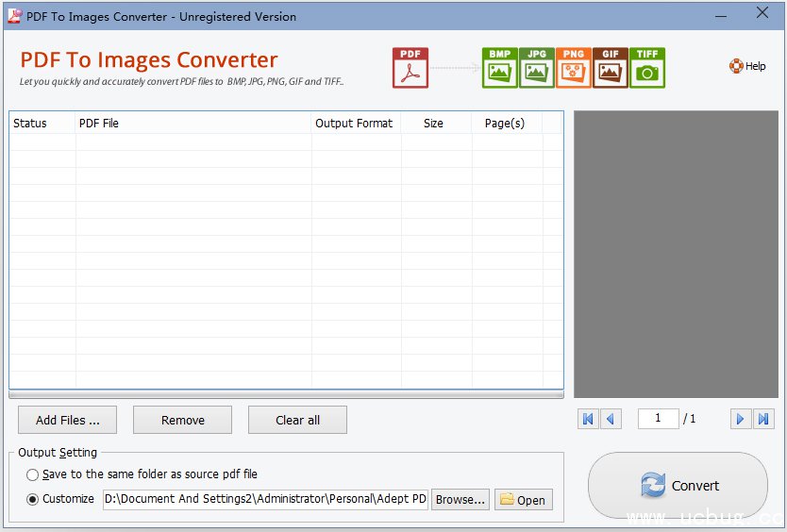Clear all files from the list
This screenshot has width=787, height=532.
click(x=297, y=420)
